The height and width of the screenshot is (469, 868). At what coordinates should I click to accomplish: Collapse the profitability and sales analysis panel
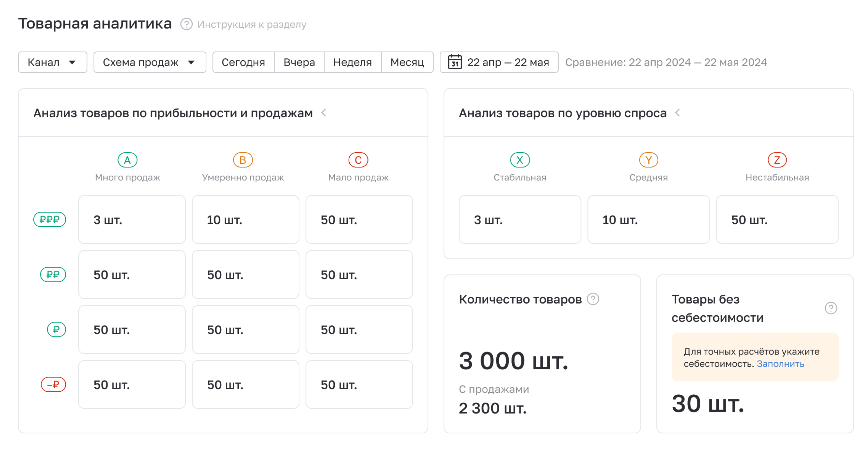324,113
